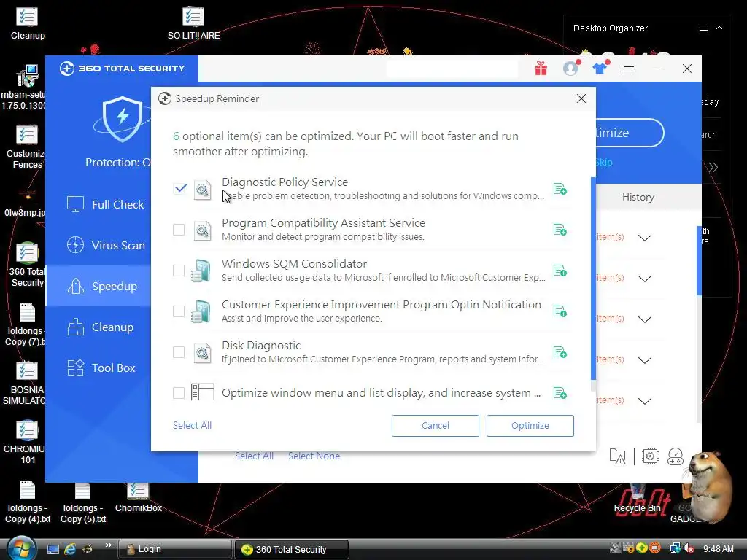Click 360 Total Security taskbar button

(292, 550)
